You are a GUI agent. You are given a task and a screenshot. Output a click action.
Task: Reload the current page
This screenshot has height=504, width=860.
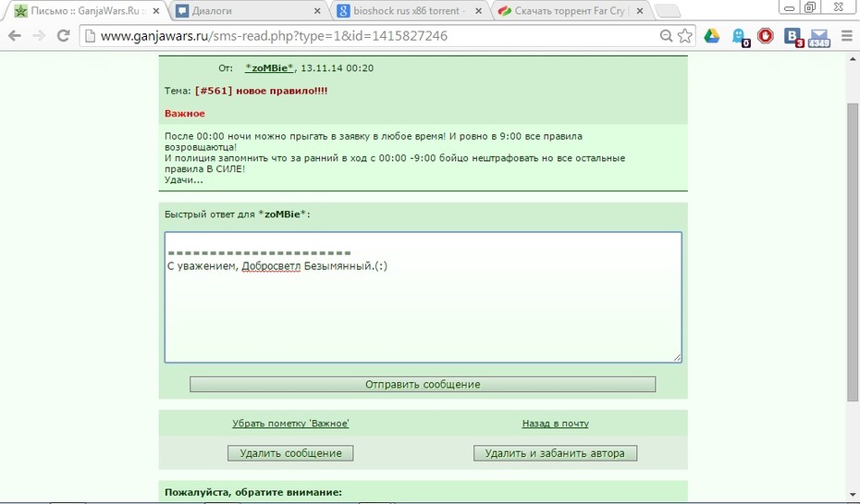[64, 36]
